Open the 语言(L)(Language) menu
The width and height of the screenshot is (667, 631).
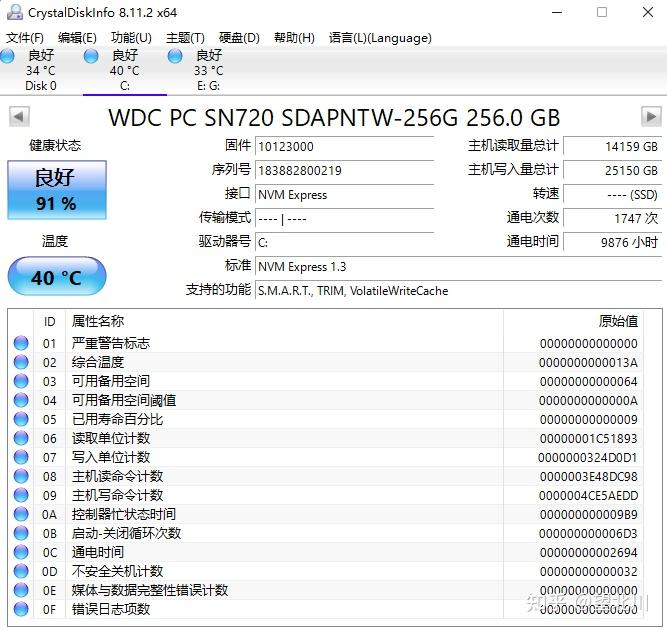380,38
